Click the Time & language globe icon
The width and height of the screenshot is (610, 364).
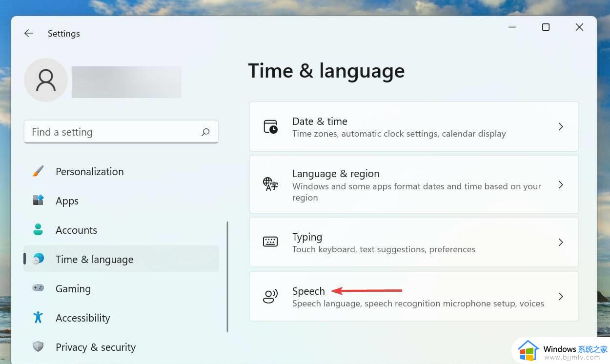pos(38,259)
